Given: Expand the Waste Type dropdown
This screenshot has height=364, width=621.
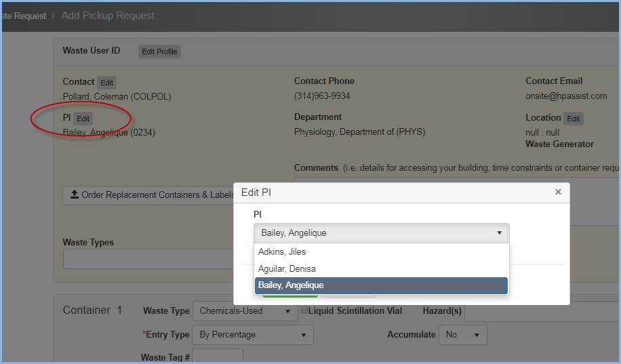Looking at the screenshot, I should tap(245, 312).
